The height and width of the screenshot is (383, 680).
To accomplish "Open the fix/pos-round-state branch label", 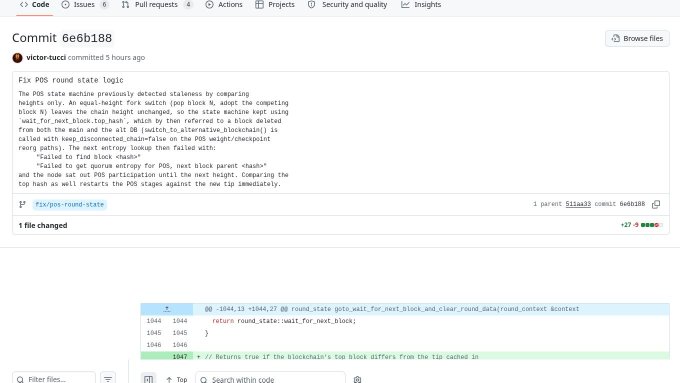I will (69, 204).
